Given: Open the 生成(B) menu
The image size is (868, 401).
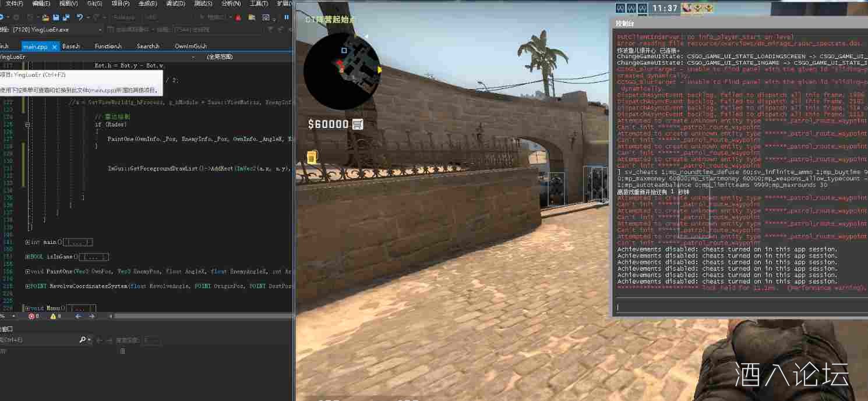Looking at the screenshot, I should pos(147,3).
